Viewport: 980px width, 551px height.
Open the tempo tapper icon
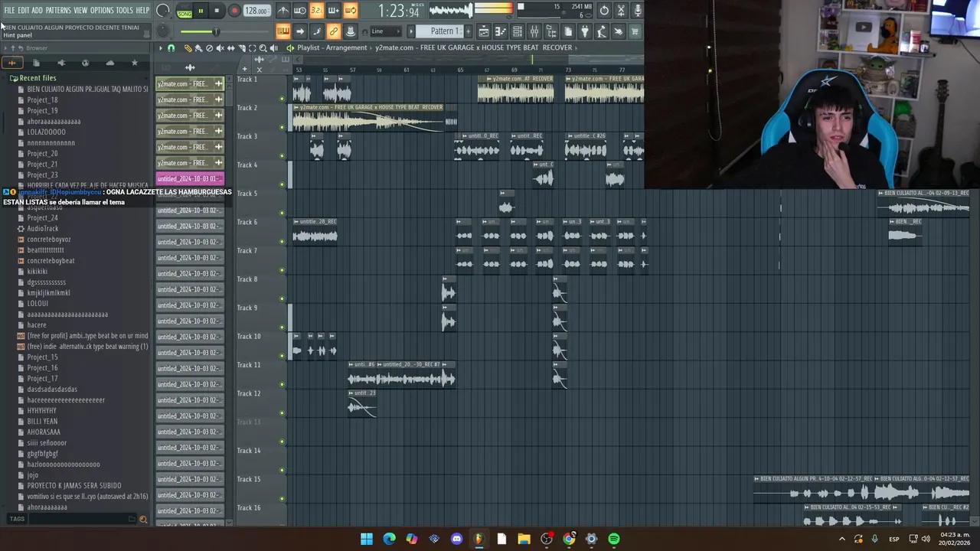[602, 31]
